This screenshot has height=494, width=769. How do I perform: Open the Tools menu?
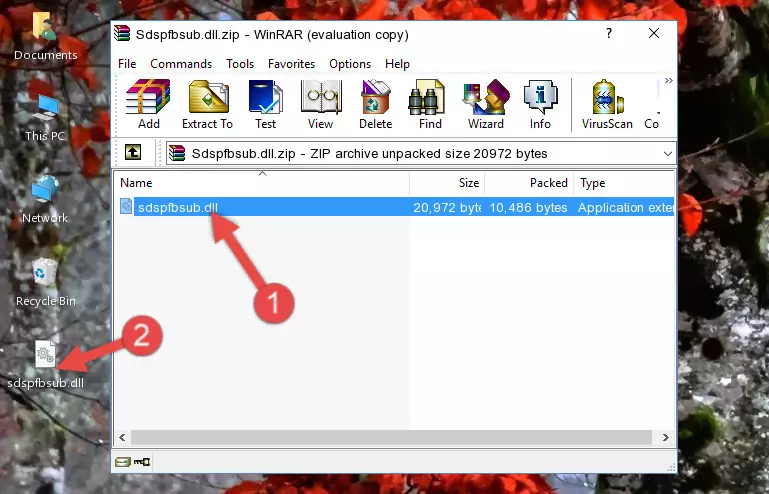(240, 64)
